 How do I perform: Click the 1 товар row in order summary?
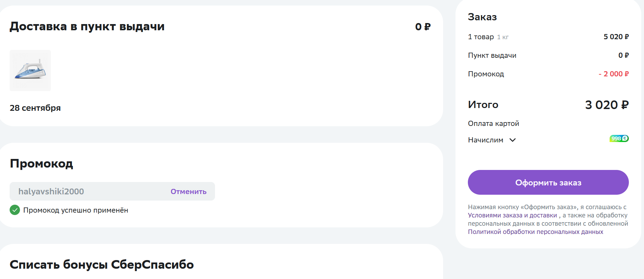[548, 37]
